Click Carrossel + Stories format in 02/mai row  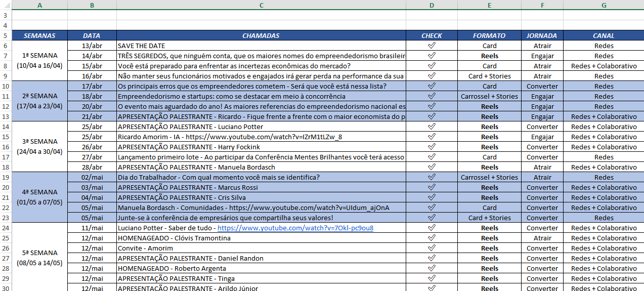click(x=489, y=177)
